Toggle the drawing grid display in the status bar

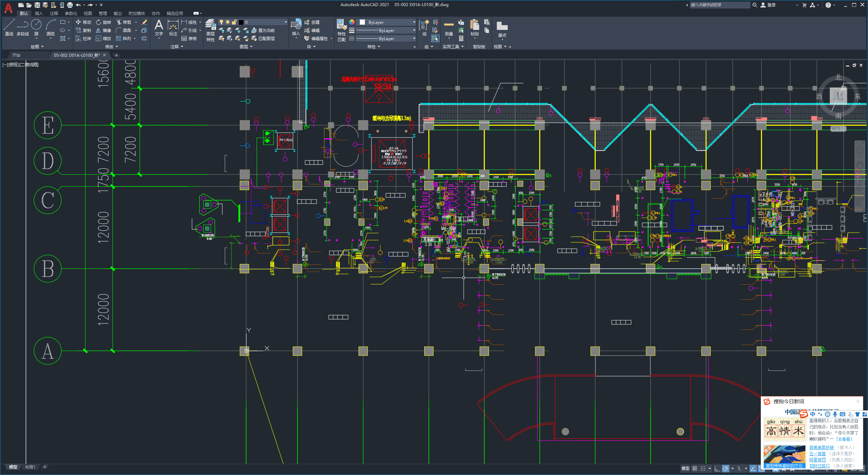695,469
